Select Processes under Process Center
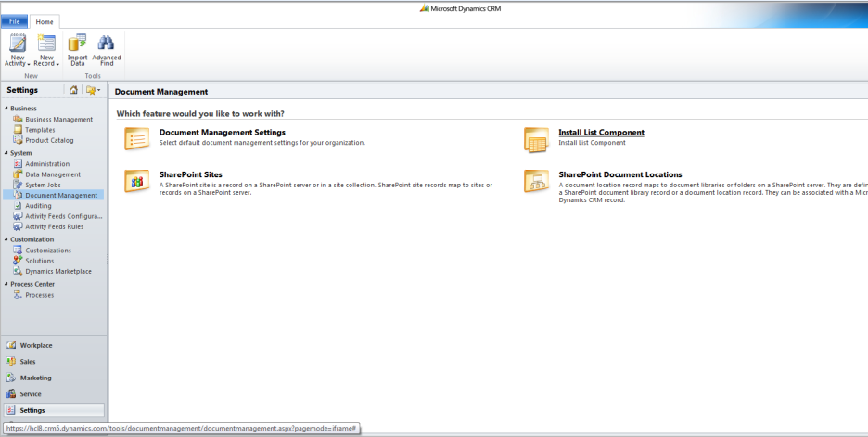Viewport: 868px width, 437px height. pyautogui.click(x=39, y=295)
